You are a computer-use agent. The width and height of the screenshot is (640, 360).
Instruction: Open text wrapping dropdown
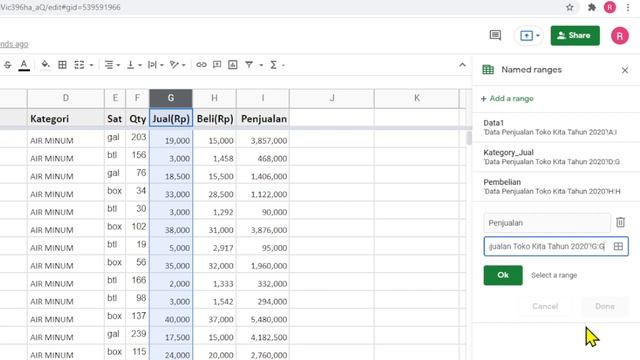click(156, 65)
